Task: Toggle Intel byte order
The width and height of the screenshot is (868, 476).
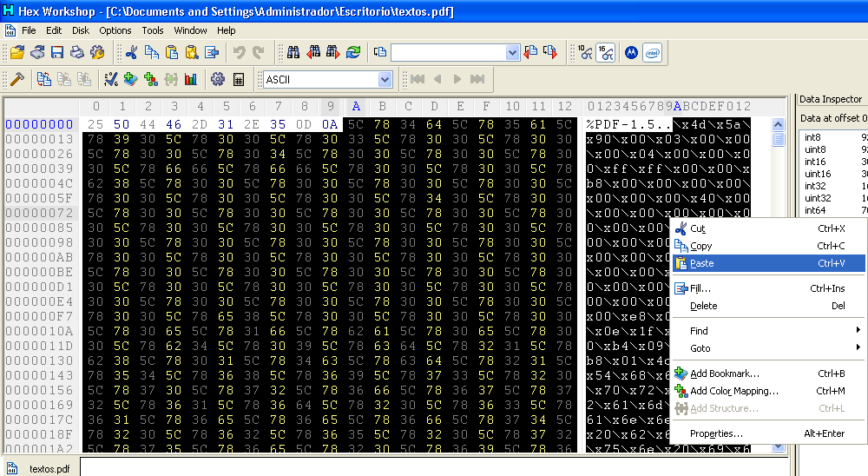Action: (x=653, y=53)
